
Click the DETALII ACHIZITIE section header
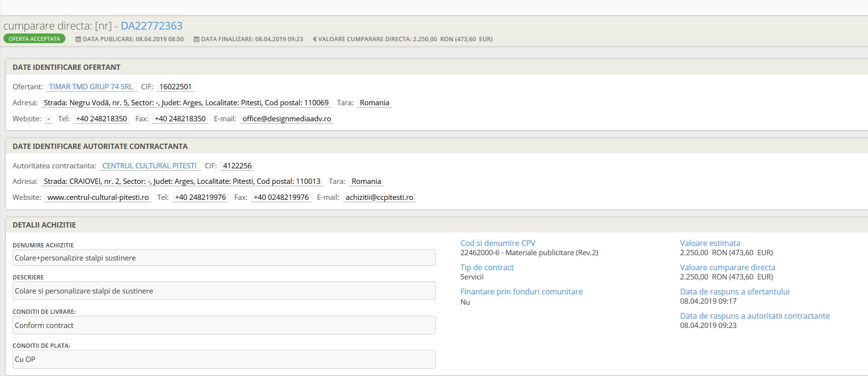tap(44, 225)
